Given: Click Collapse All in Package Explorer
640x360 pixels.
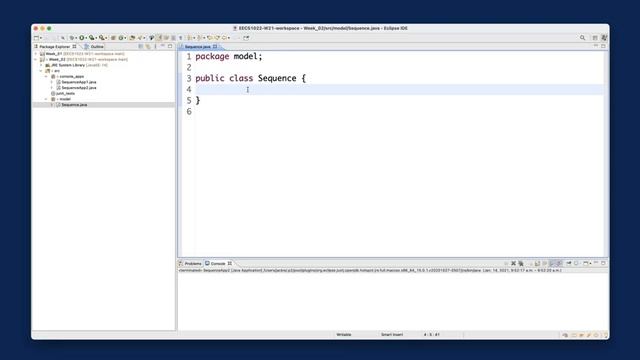Looking at the screenshot, I should click(x=140, y=47).
